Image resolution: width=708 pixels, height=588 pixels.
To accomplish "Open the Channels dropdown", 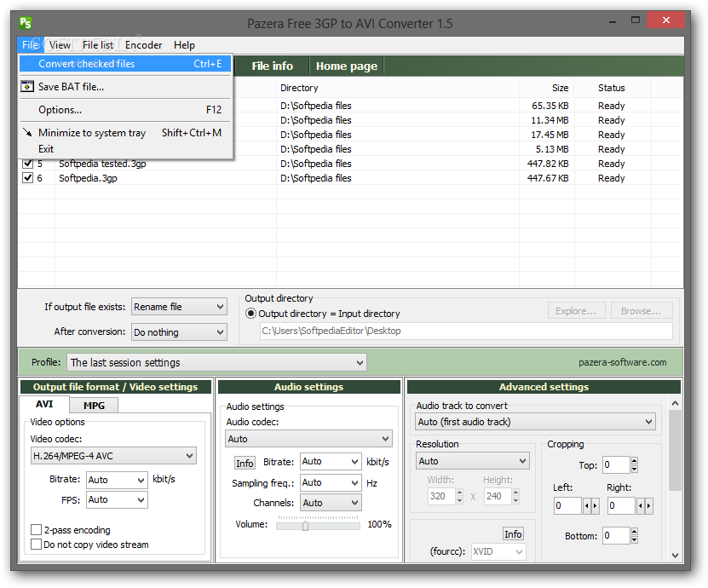I will click(x=331, y=502).
